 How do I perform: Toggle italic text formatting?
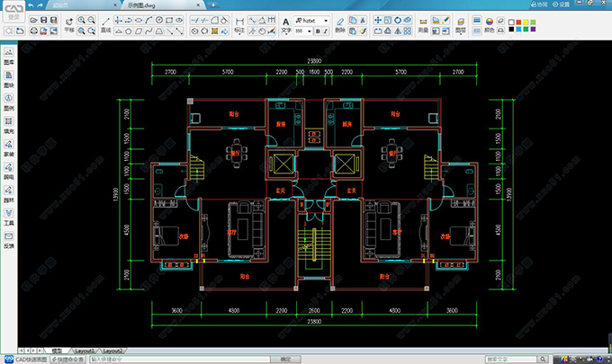pos(326,31)
